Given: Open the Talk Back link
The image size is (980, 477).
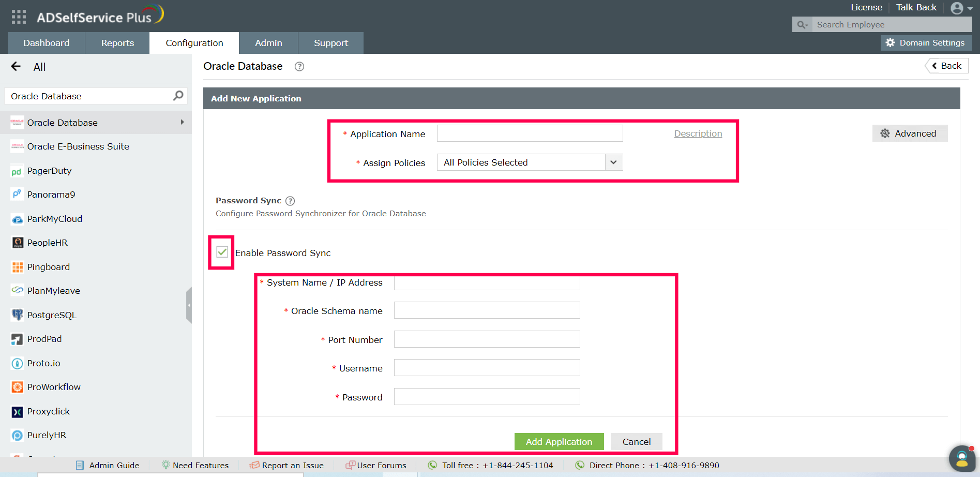Looking at the screenshot, I should click(916, 7).
